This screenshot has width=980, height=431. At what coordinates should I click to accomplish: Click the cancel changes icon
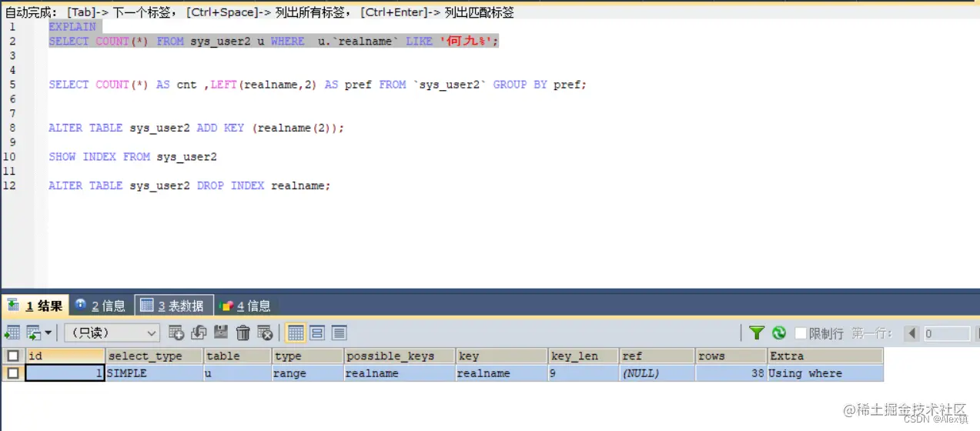pos(265,332)
